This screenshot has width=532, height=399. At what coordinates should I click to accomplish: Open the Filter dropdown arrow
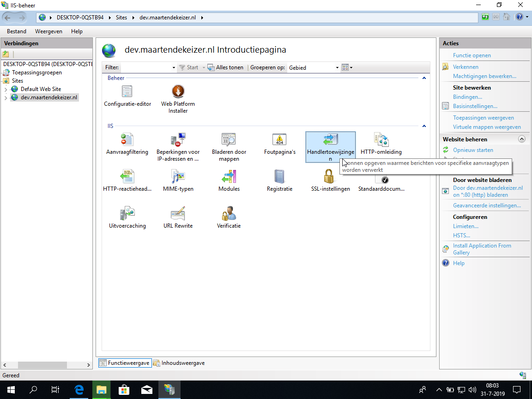(x=174, y=67)
